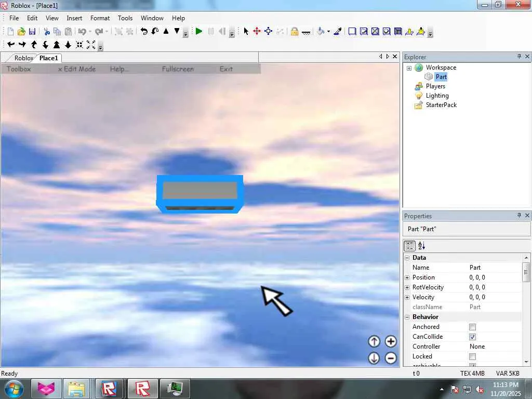Viewport: 532px width, 399px height.
Task: Select the paint bucket Fill tool
Action: (x=321, y=32)
